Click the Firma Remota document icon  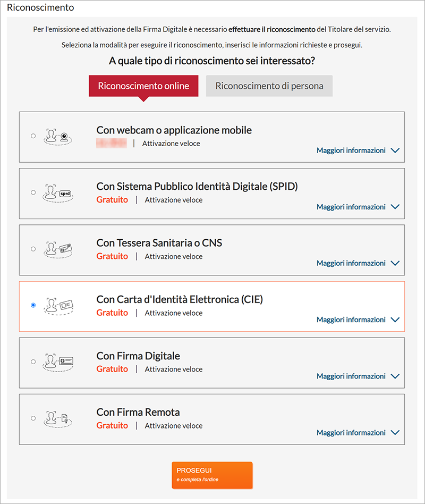[x=58, y=419]
